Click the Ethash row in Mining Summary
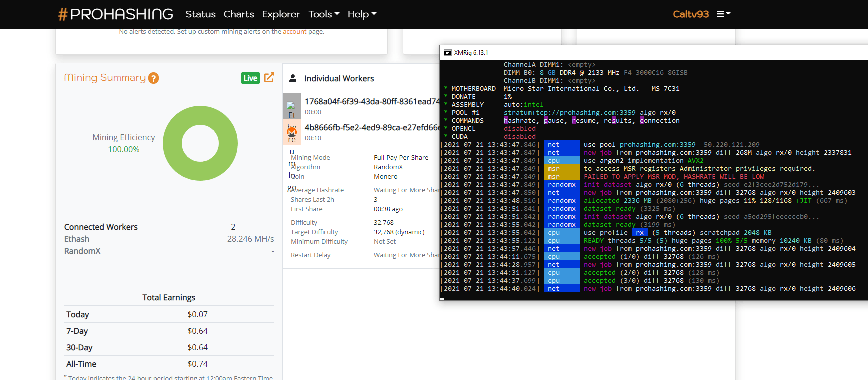The width and height of the screenshot is (868, 380). 169,239
